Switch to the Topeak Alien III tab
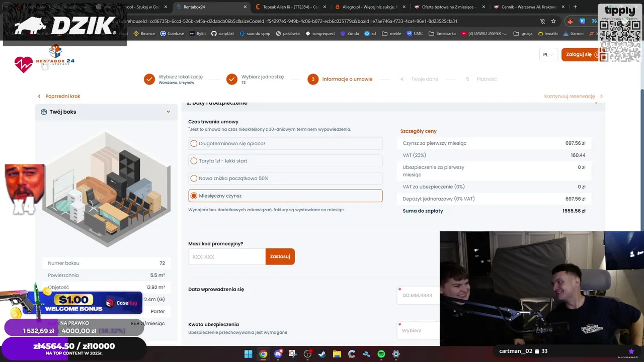The height and width of the screenshot is (362, 644). (x=291, y=7)
